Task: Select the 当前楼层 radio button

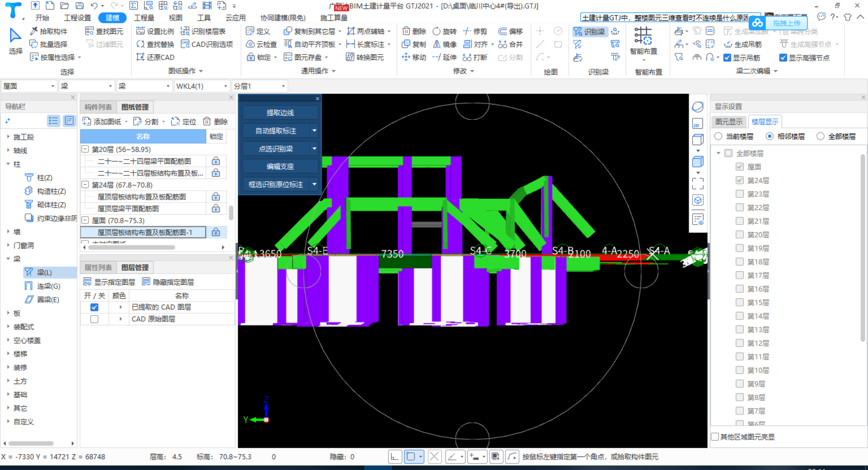Action: click(x=718, y=136)
